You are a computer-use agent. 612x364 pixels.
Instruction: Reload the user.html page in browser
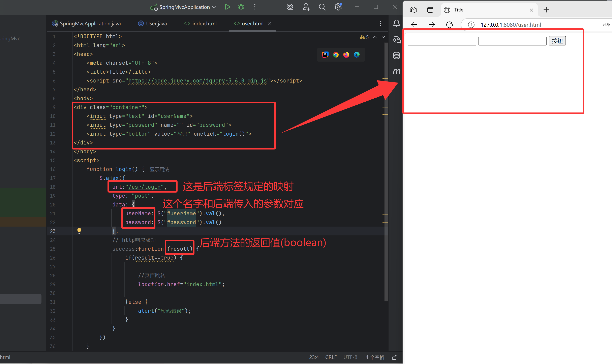449,25
